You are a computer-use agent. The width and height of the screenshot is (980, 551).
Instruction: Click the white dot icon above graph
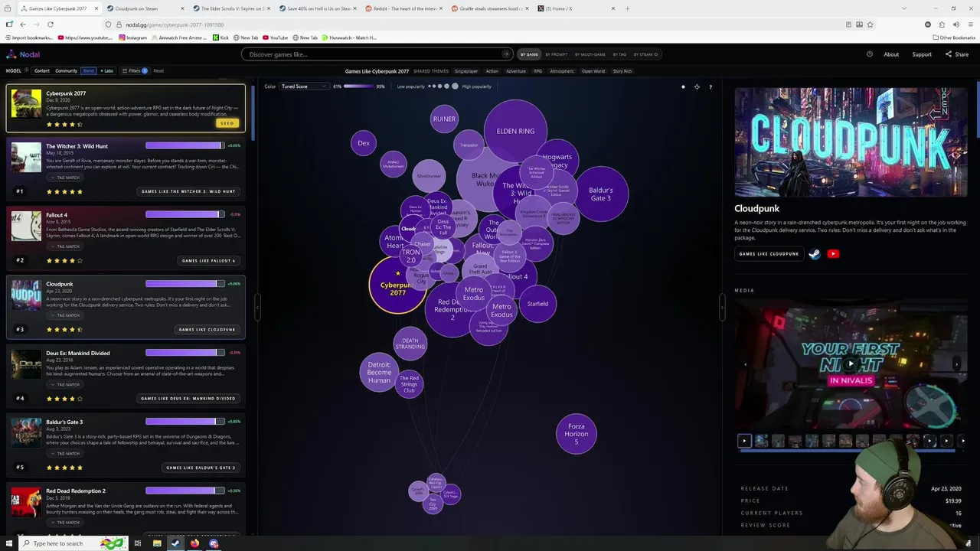[x=684, y=86]
